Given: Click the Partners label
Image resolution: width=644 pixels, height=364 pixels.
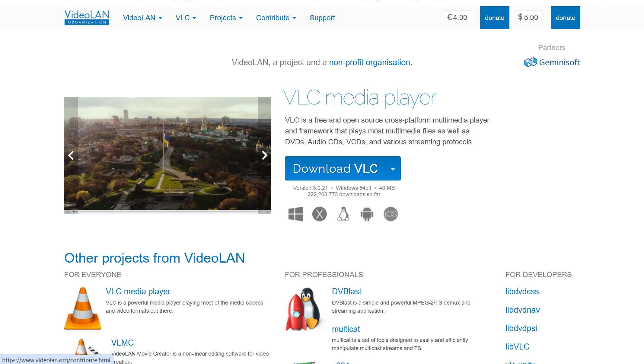Looking at the screenshot, I should [x=552, y=47].
